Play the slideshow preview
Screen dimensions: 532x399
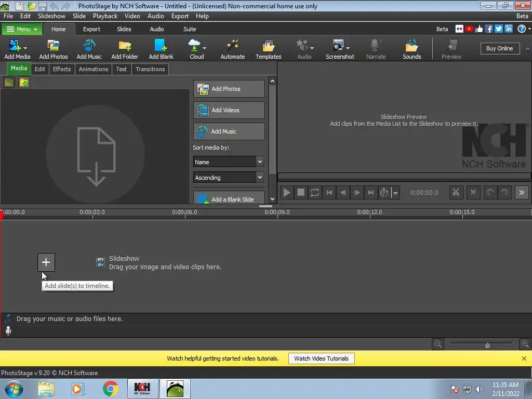287,192
